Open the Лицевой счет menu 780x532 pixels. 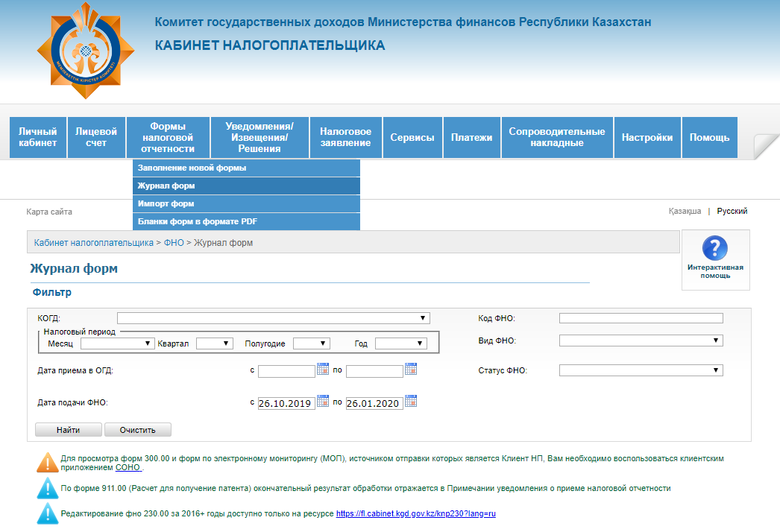tap(96, 138)
